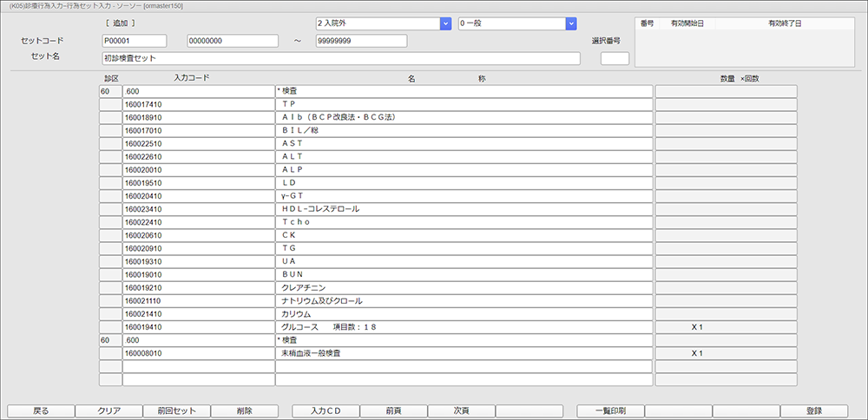Viewport: 868px width, 420px height.
Task: Click the 前回セット button
Action: (x=176, y=410)
